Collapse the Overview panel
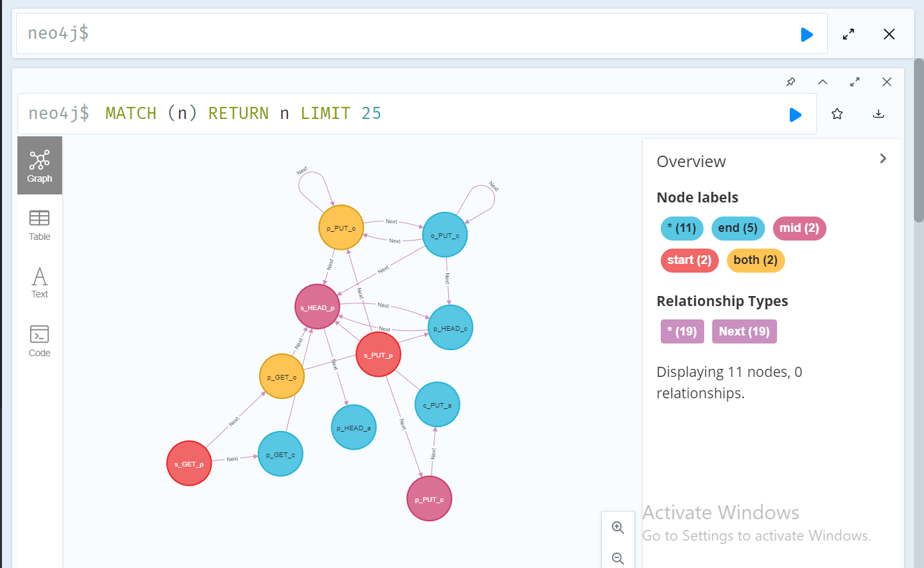This screenshot has width=924, height=568. tap(883, 159)
